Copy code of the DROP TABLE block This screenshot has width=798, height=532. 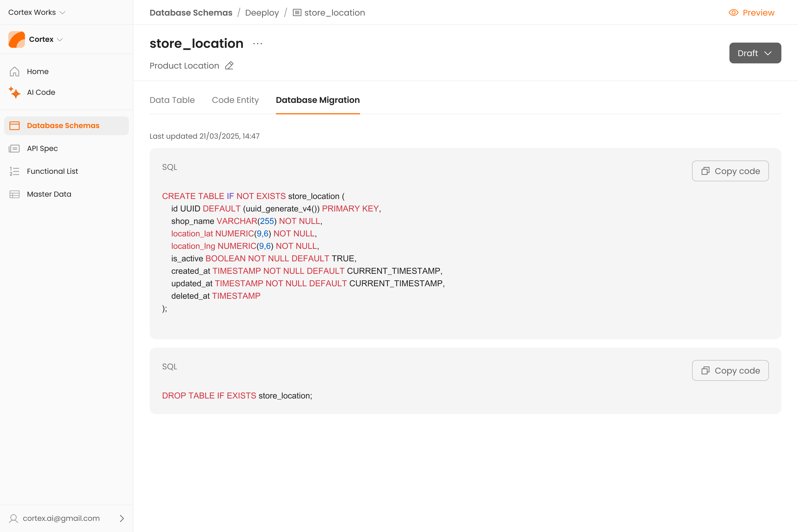coord(730,370)
